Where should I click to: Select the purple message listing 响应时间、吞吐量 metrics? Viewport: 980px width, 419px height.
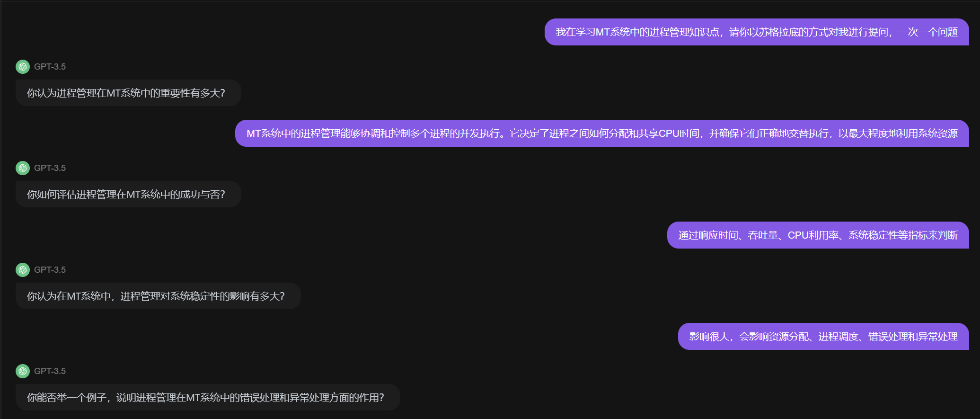click(818, 235)
